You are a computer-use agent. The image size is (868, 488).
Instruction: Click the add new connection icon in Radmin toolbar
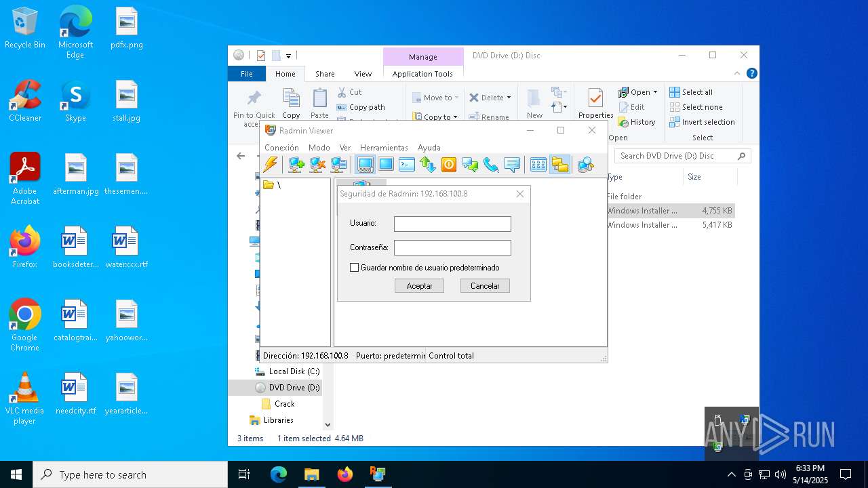point(296,165)
